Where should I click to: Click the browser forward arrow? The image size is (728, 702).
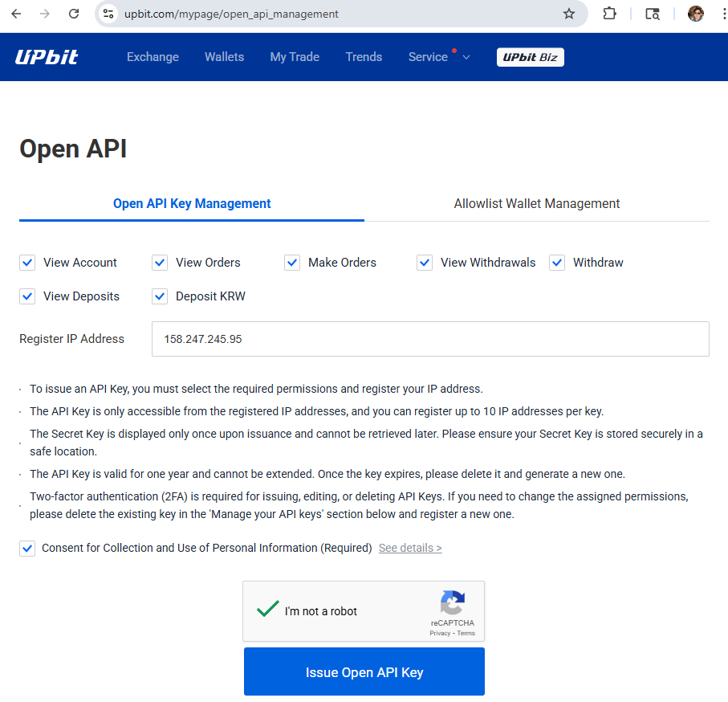point(44,14)
